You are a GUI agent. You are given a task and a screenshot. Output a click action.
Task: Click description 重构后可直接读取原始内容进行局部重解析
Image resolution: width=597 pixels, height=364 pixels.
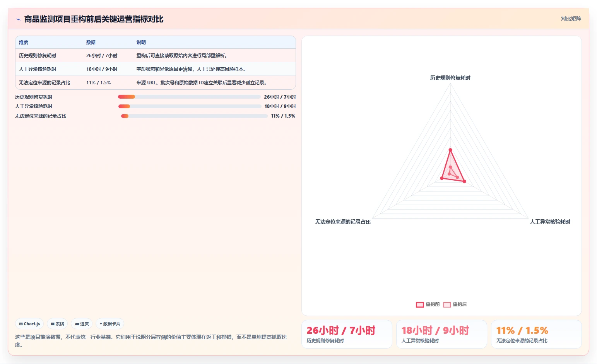(182, 56)
